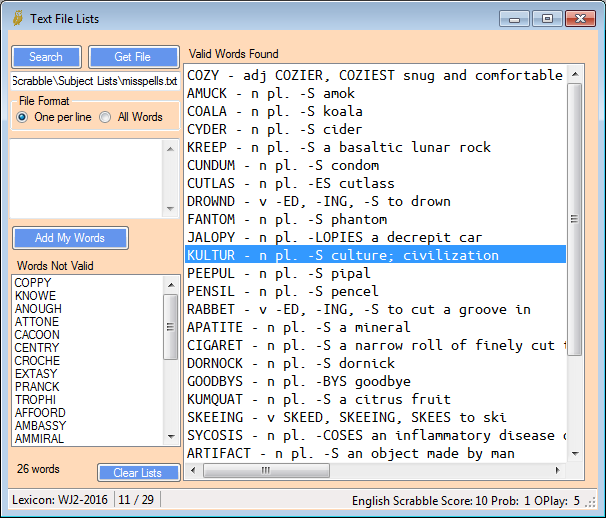
Task: Click the horizontal scroll right arrow
Action: pos(558,470)
